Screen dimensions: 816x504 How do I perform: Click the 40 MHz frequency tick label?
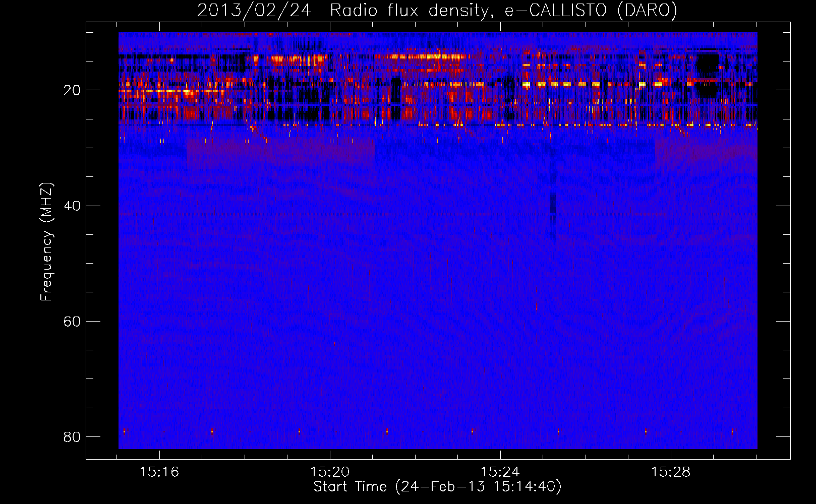(x=72, y=206)
